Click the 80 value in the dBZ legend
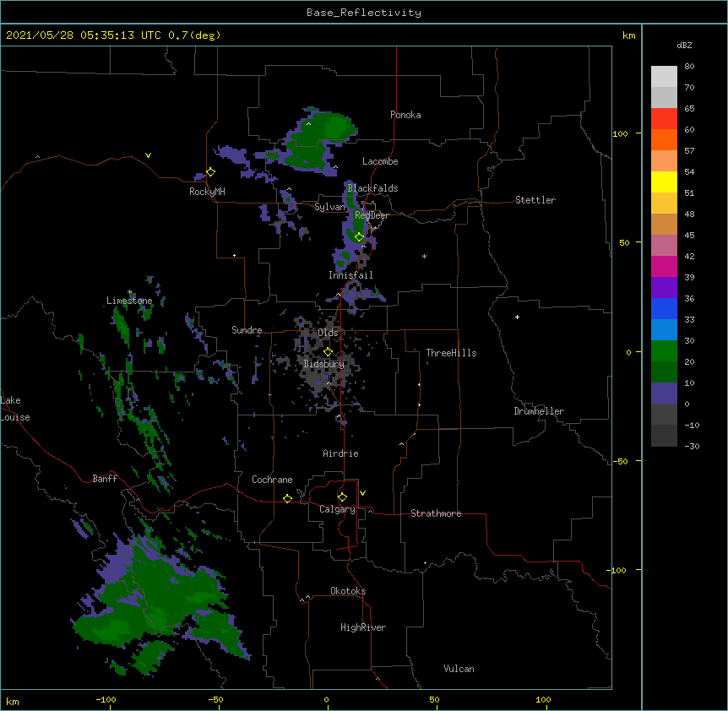The width and height of the screenshot is (728, 711). (x=689, y=67)
